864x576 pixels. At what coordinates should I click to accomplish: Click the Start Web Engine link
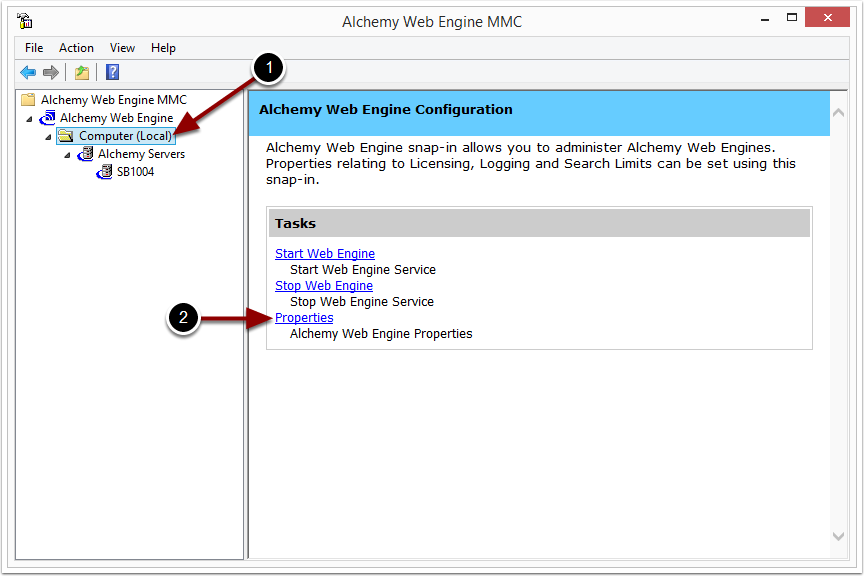pos(325,254)
